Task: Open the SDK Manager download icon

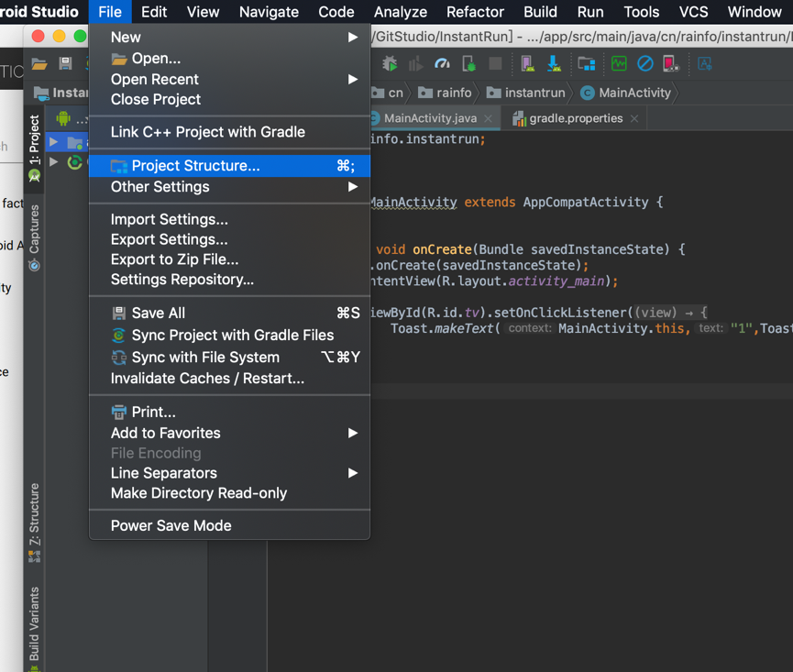Action: click(554, 63)
